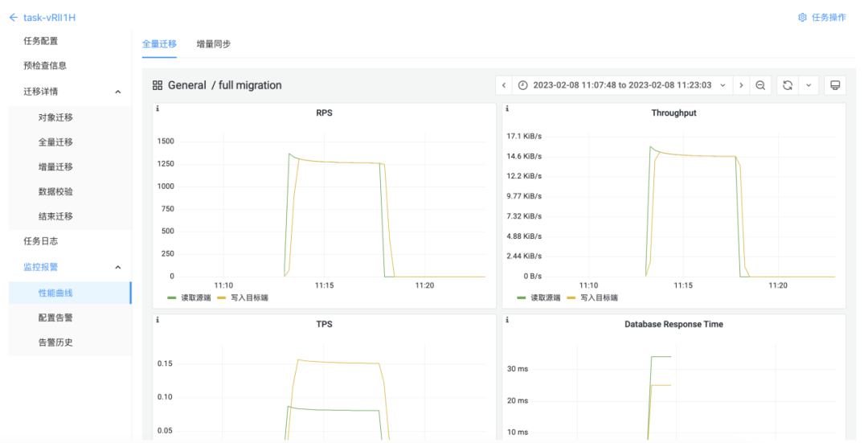Toggle the TV view mode icon
This screenshot has width=868, height=443.
[835, 85]
